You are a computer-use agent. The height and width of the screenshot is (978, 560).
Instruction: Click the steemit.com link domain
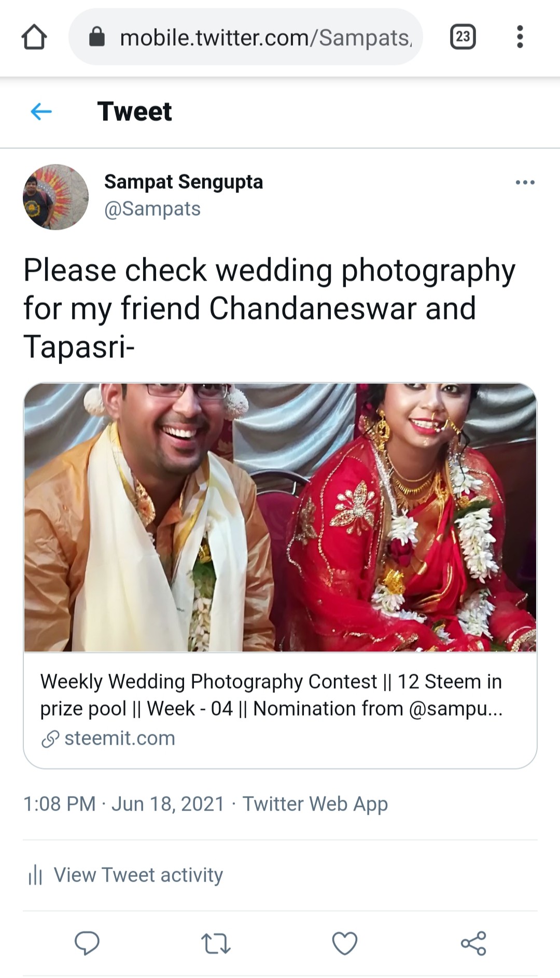tap(120, 738)
